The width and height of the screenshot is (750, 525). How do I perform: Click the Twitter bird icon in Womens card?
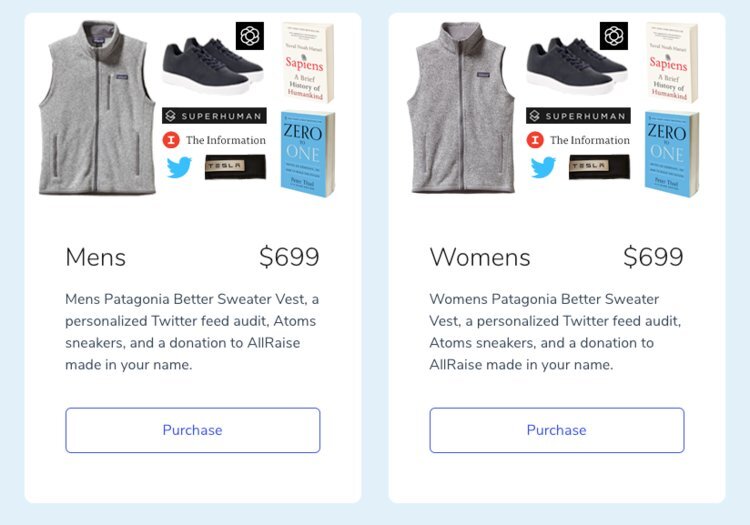tap(543, 167)
